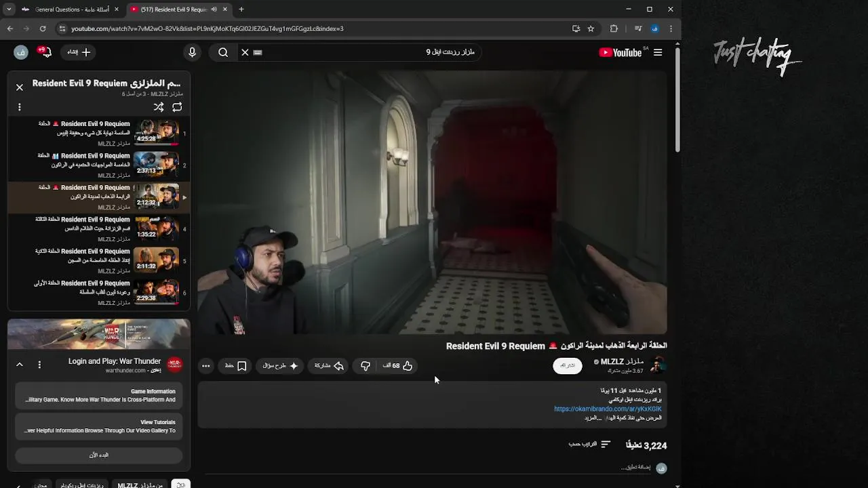Subscribe to the MLZLZ channel
The width and height of the screenshot is (868, 488).
(x=568, y=365)
